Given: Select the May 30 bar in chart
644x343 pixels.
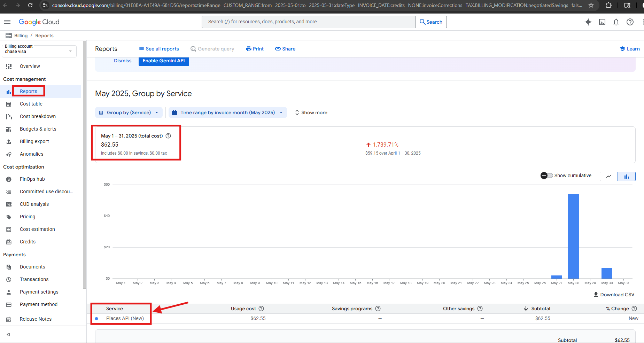Looking at the screenshot, I should (x=607, y=273).
